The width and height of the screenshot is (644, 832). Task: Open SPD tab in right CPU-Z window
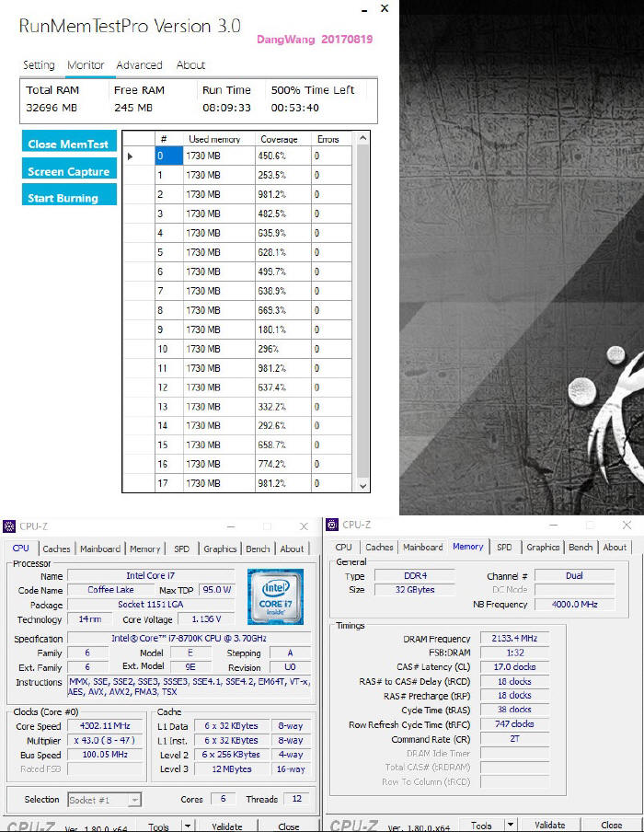(x=504, y=547)
